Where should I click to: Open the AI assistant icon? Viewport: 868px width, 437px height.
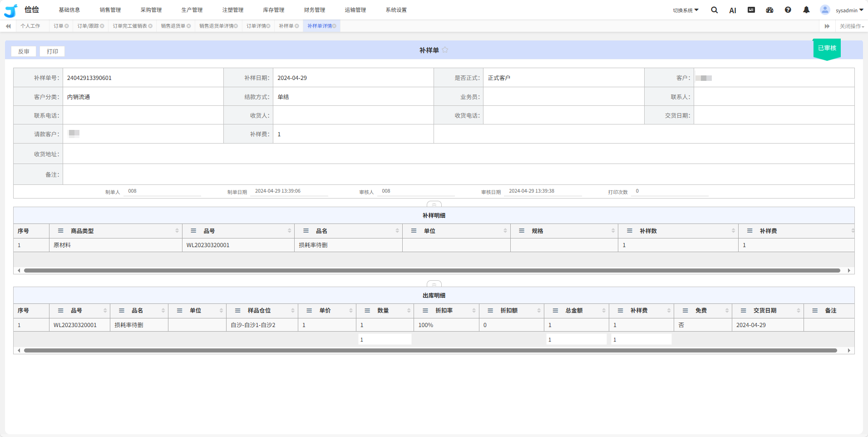[x=732, y=10]
